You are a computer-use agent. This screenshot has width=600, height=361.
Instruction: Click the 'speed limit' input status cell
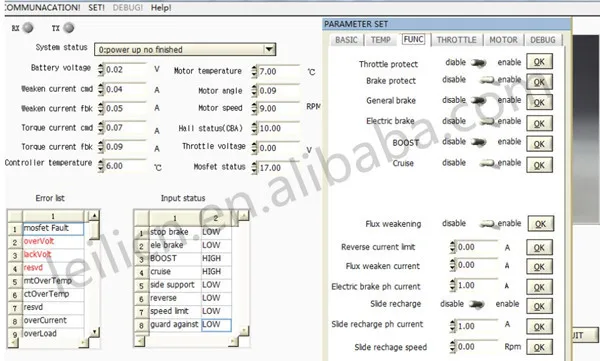pyautogui.click(x=175, y=311)
